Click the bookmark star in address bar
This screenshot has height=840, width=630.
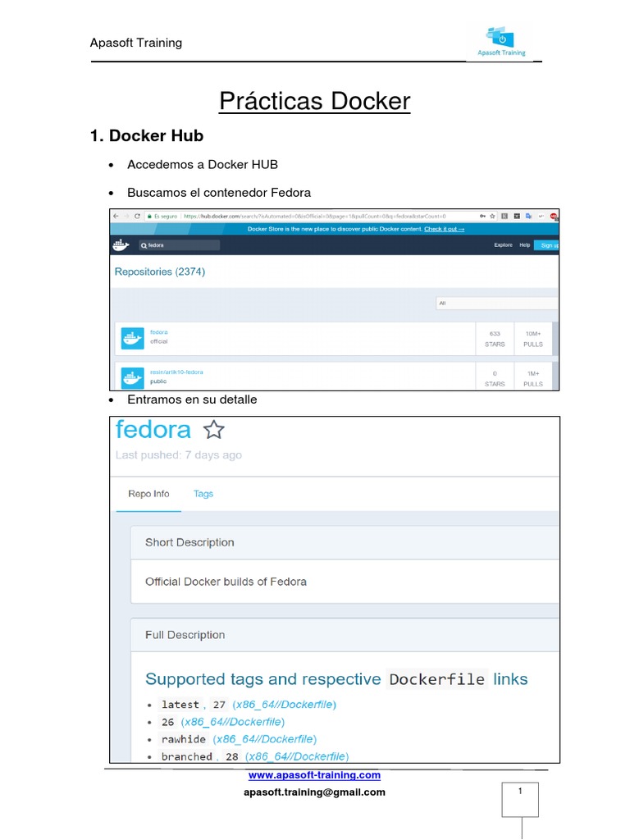click(x=492, y=216)
